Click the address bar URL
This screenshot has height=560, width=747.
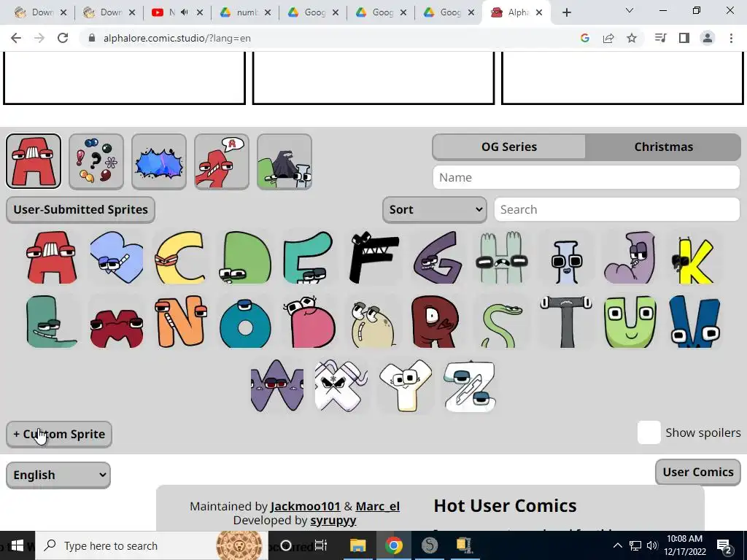point(177,38)
